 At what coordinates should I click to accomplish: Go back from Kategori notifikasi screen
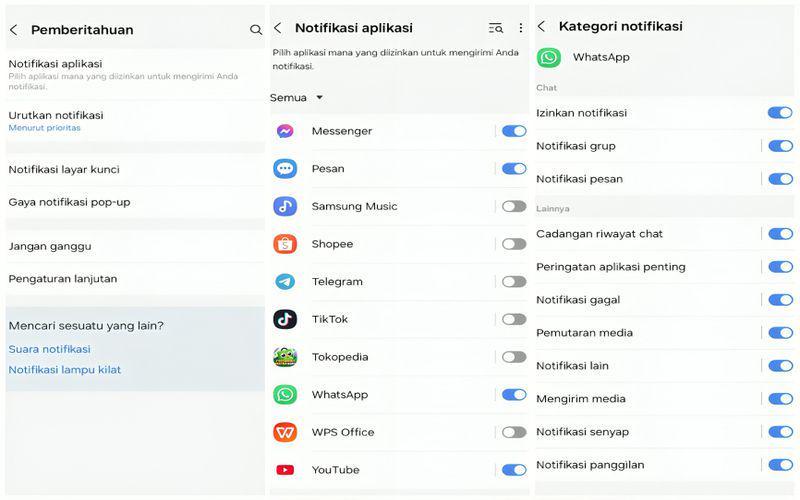(x=542, y=26)
